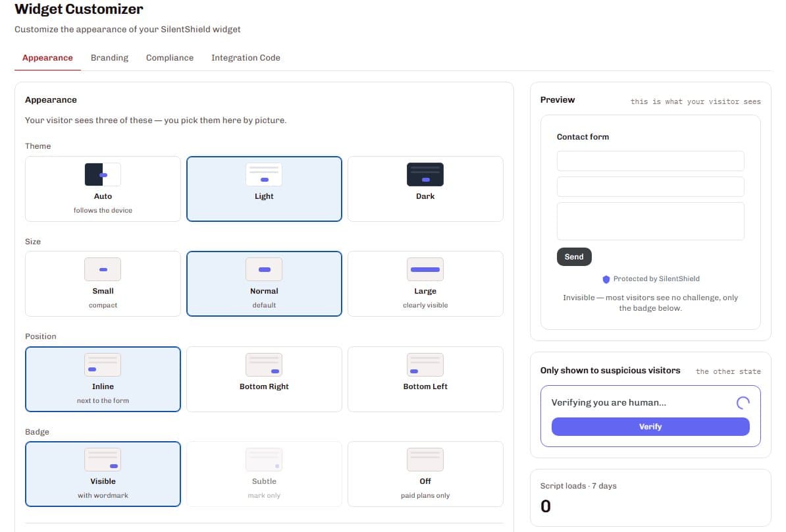Click the Off badge icon

click(425, 460)
